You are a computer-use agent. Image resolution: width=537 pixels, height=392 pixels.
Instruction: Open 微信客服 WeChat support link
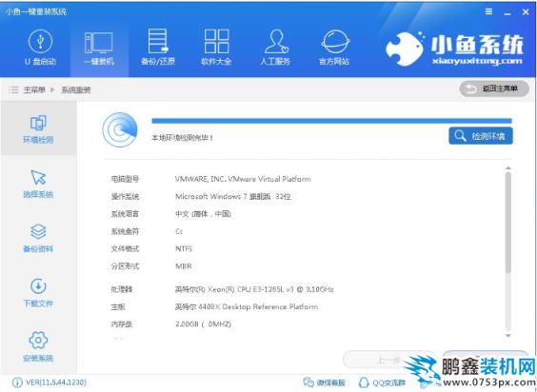[324, 382]
